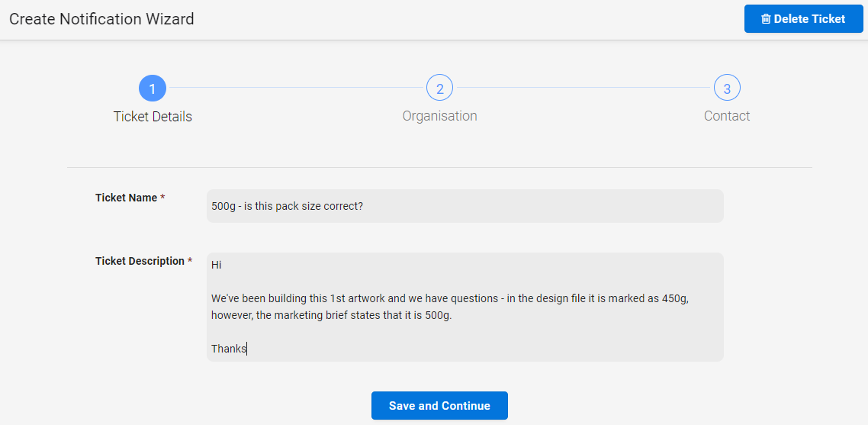Focus the Ticket Name input field

point(465,206)
